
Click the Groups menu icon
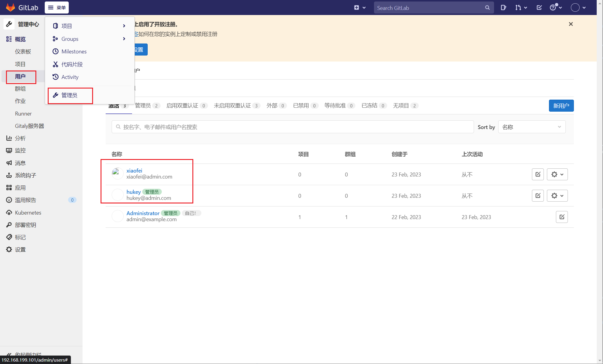pyautogui.click(x=55, y=39)
